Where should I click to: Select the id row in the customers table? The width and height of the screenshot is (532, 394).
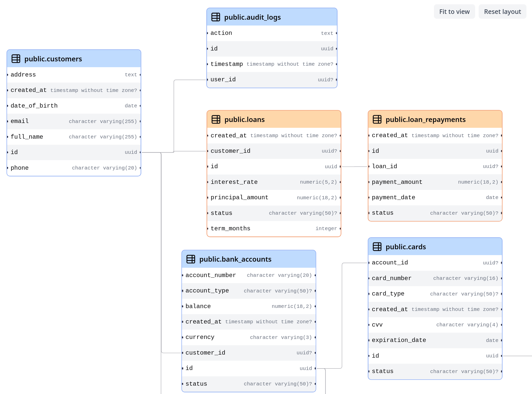(x=74, y=152)
